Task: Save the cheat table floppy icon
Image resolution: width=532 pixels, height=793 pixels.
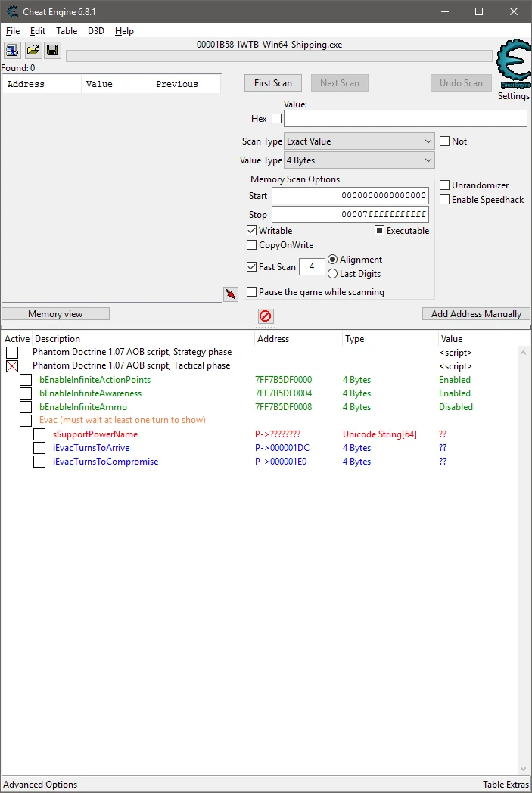Action: point(52,50)
